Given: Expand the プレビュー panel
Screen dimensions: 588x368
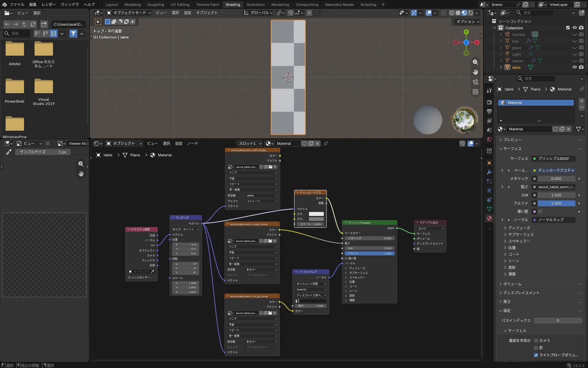Looking at the screenshot, I should 540,140.
